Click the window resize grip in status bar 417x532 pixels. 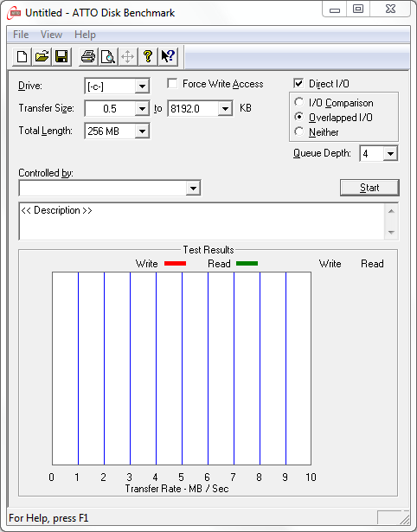pyautogui.click(x=404, y=518)
